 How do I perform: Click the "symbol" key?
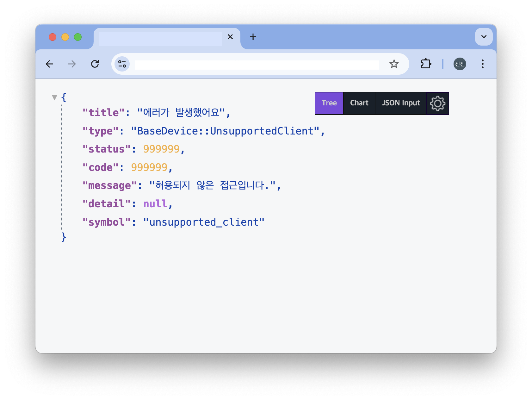pos(107,222)
